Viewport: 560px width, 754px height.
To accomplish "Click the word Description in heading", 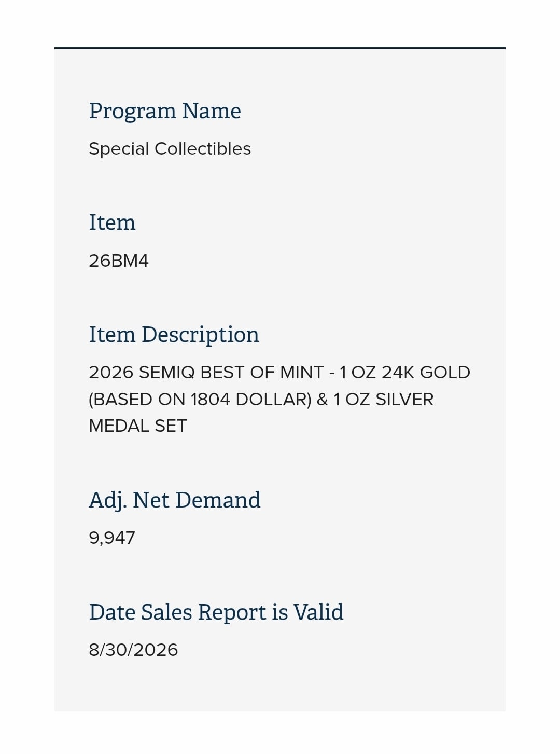I will pyautogui.click(x=200, y=335).
